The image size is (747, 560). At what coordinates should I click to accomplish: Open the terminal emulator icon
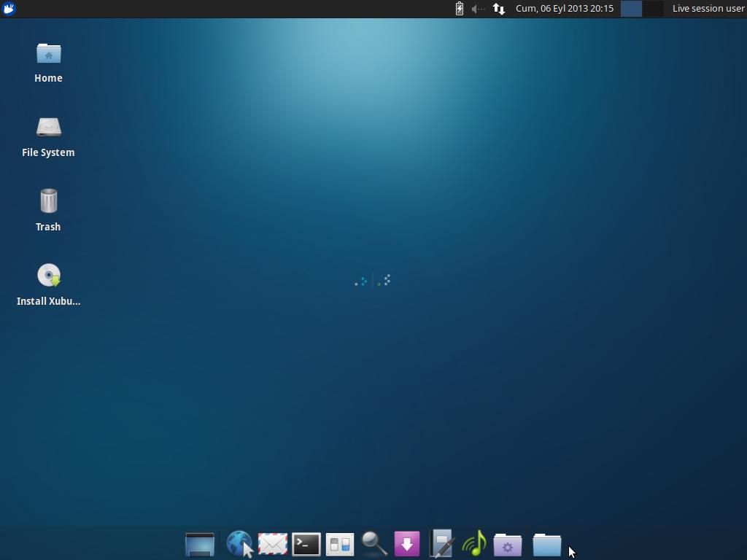click(306, 543)
